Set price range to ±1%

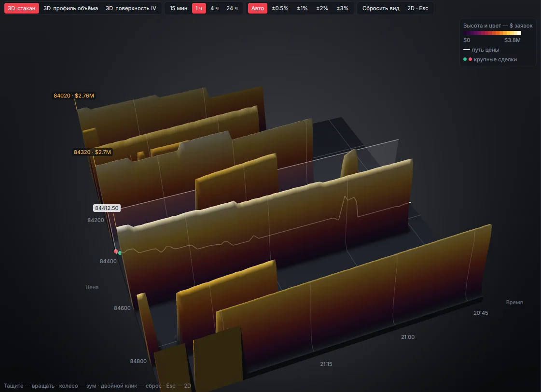pos(302,8)
